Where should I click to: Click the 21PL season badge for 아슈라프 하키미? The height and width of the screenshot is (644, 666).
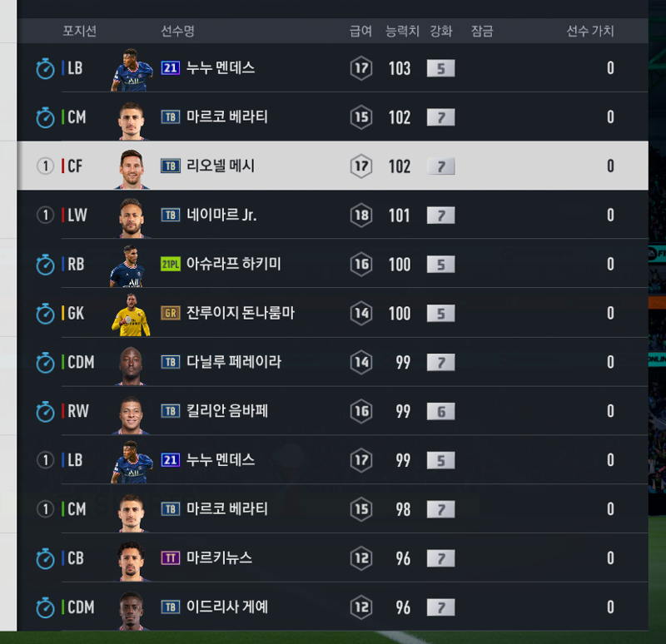pos(171,264)
